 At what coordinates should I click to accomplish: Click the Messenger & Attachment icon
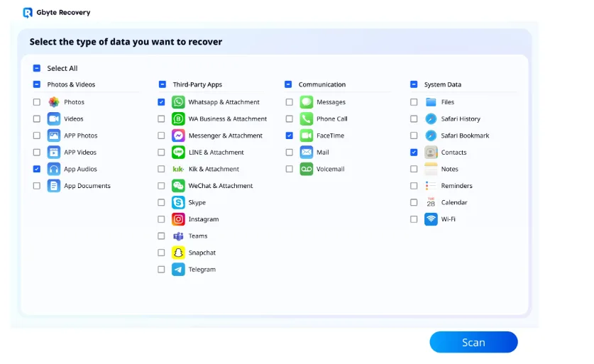178,136
